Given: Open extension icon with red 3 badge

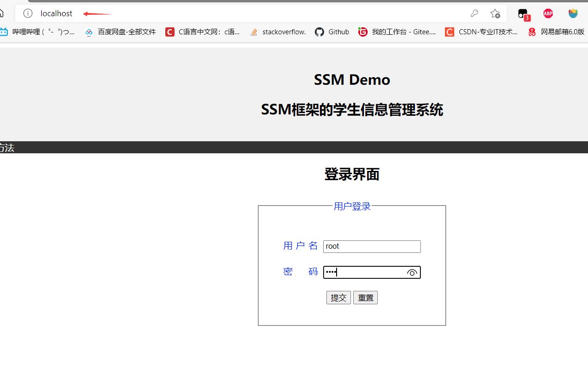Looking at the screenshot, I should pyautogui.click(x=524, y=14).
